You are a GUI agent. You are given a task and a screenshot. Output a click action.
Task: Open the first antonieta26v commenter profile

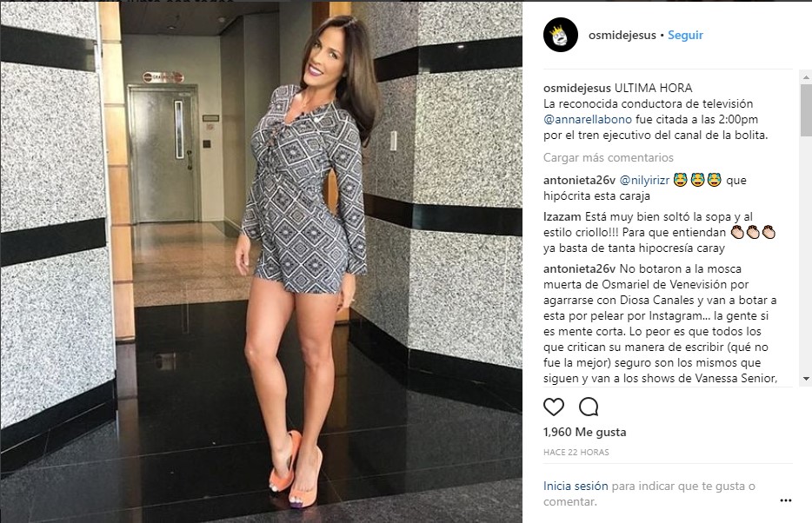pyautogui.click(x=579, y=180)
